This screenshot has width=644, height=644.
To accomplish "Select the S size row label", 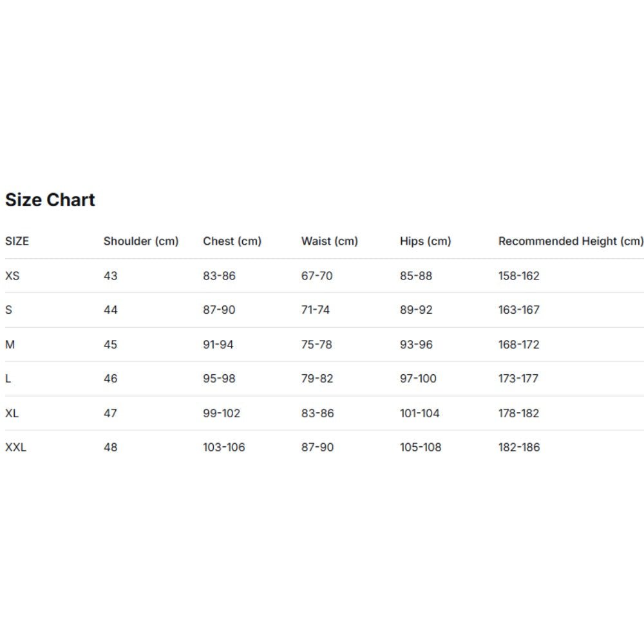I will coord(8,310).
